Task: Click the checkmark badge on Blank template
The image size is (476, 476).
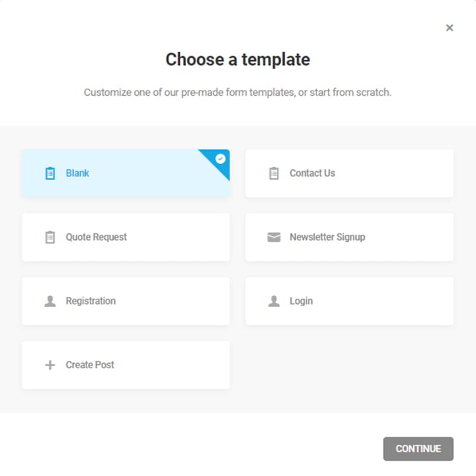Action: click(220, 159)
